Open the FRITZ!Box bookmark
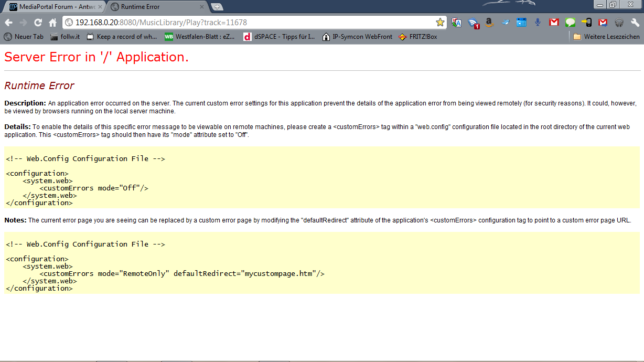This screenshot has height=362, width=644. click(418, 37)
